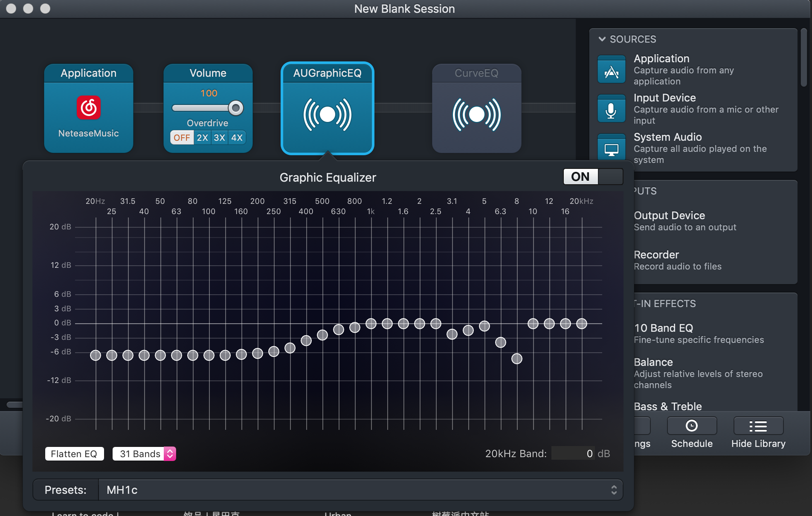Click the 315 Hz band slider handle

(x=290, y=348)
